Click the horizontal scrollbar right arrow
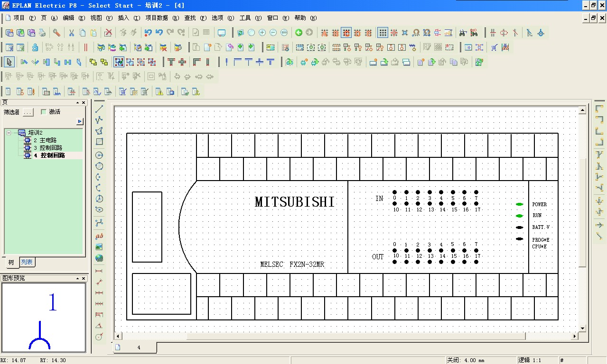 (x=574, y=336)
